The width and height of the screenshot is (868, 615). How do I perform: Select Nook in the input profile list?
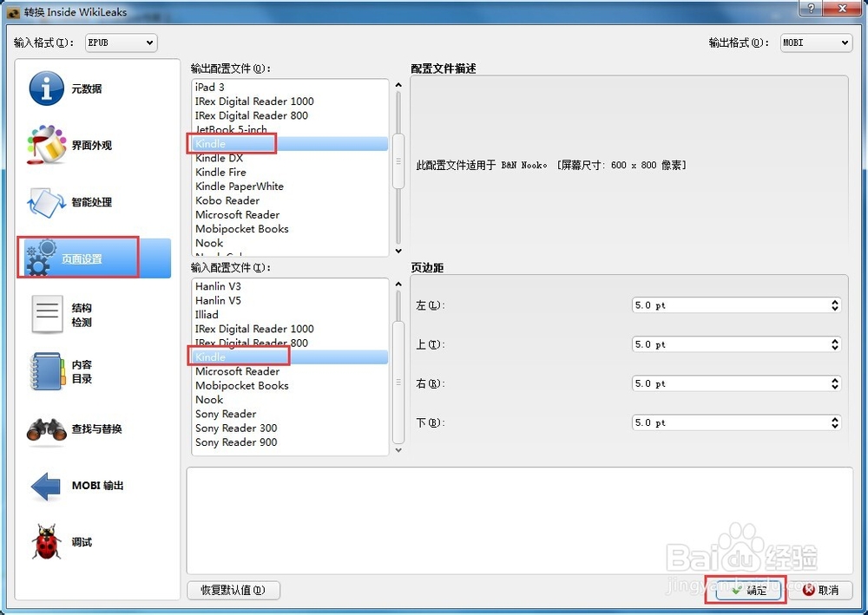tap(290, 400)
